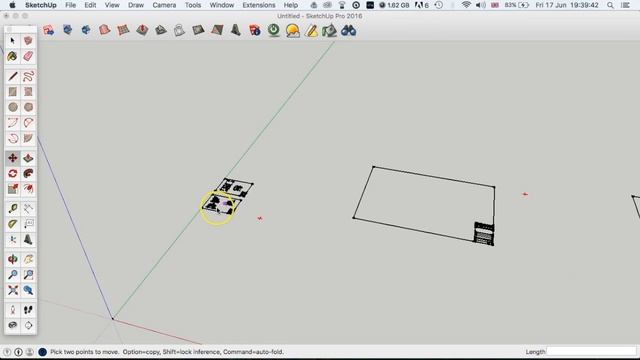Choose the Walk footprints tool
Screen dimensions: 640x360
[28, 310]
